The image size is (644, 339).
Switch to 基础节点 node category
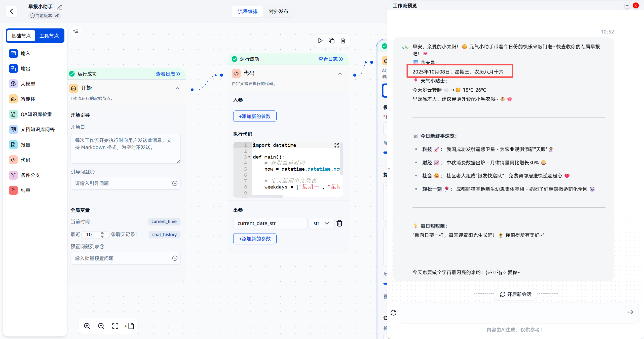click(21, 36)
